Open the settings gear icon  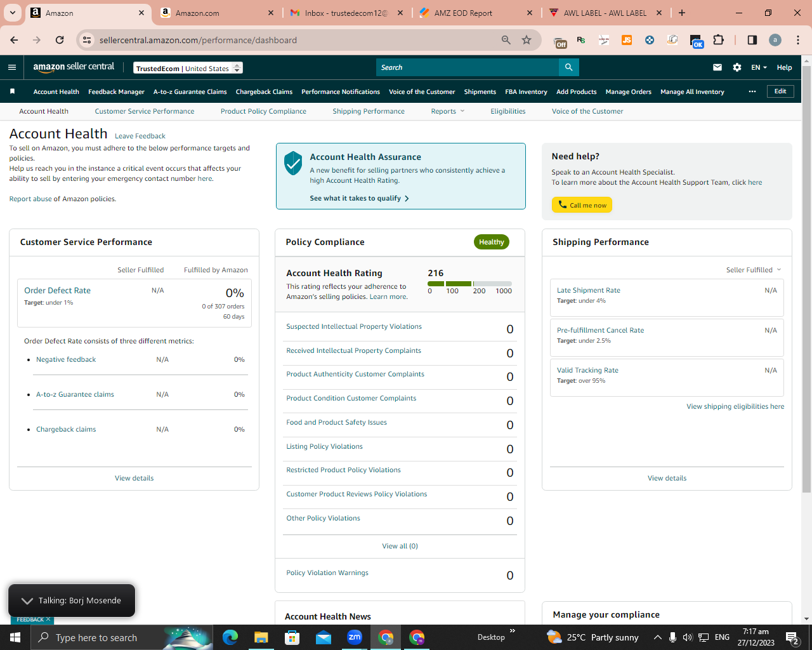(737, 67)
